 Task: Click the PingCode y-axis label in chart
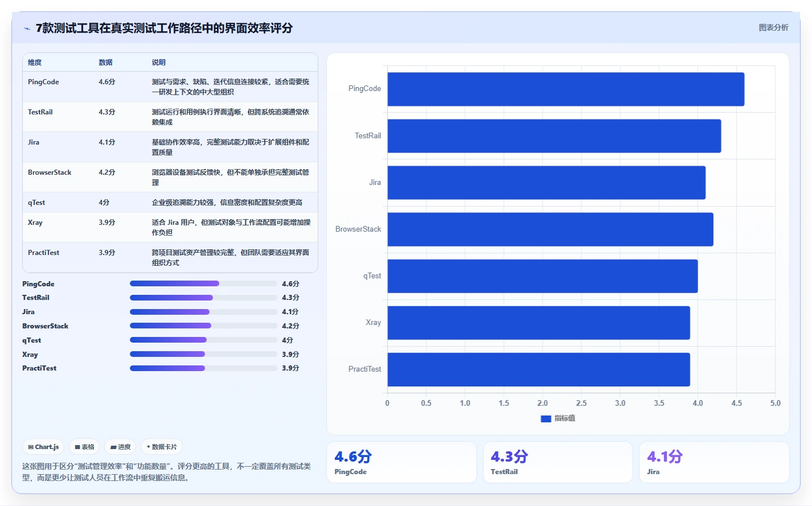pyautogui.click(x=364, y=89)
